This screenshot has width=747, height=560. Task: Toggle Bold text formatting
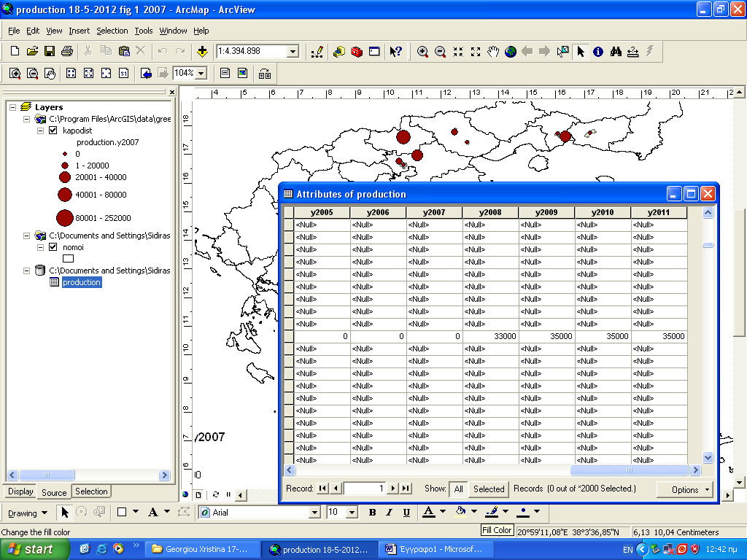coord(372,513)
